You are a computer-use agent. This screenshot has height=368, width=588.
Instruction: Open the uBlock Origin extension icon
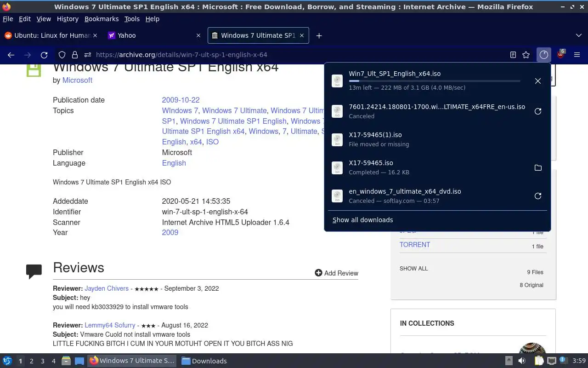tap(560, 55)
